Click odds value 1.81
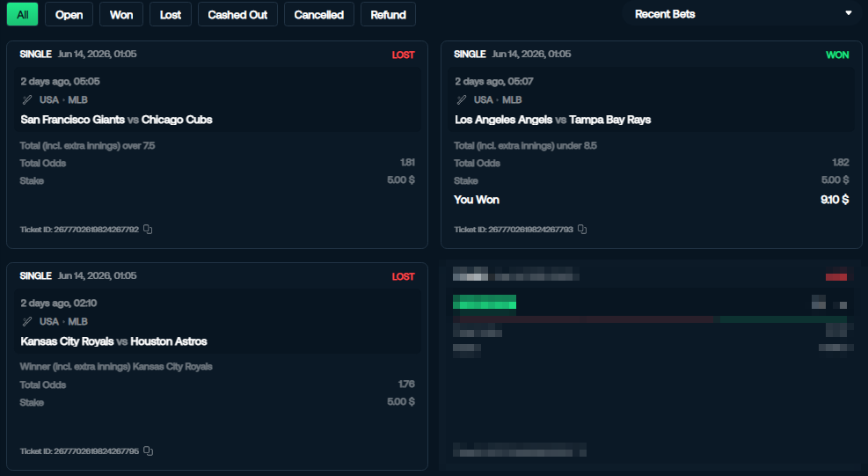868x476 pixels. click(x=407, y=163)
